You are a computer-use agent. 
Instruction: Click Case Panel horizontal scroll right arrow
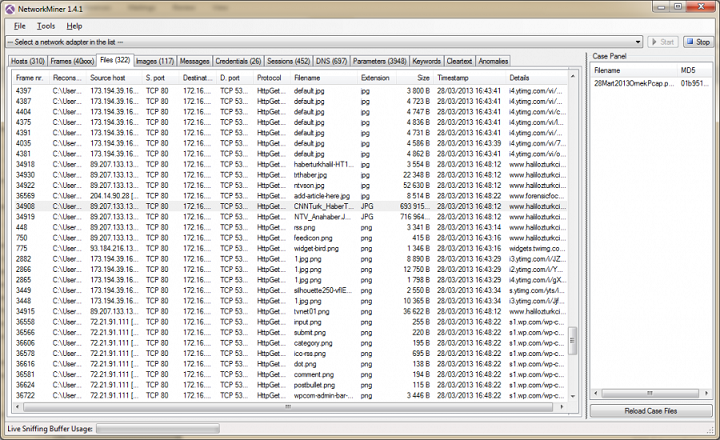click(706, 393)
